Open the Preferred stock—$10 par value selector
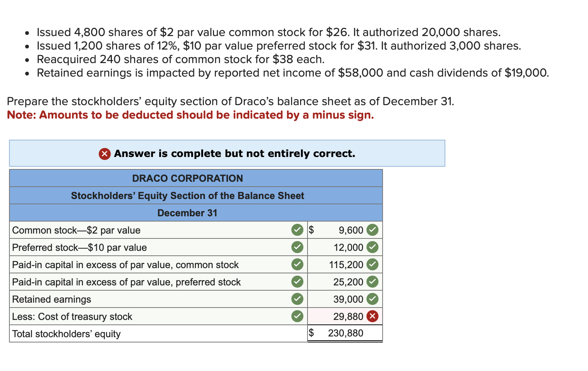Image resolution: width=588 pixels, height=371 pixels. pyautogui.click(x=150, y=247)
